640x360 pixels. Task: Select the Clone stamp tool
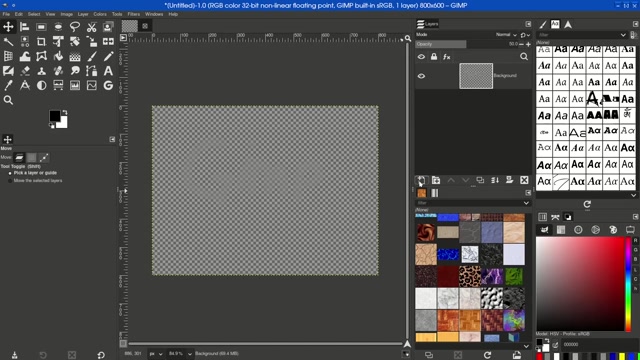tap(41, 71)
